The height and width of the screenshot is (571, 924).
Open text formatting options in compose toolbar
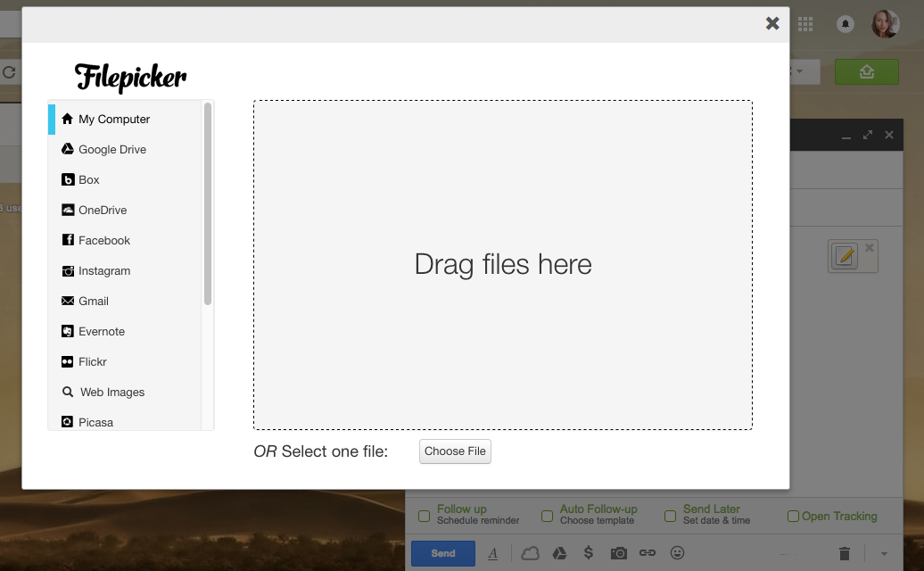493,553
